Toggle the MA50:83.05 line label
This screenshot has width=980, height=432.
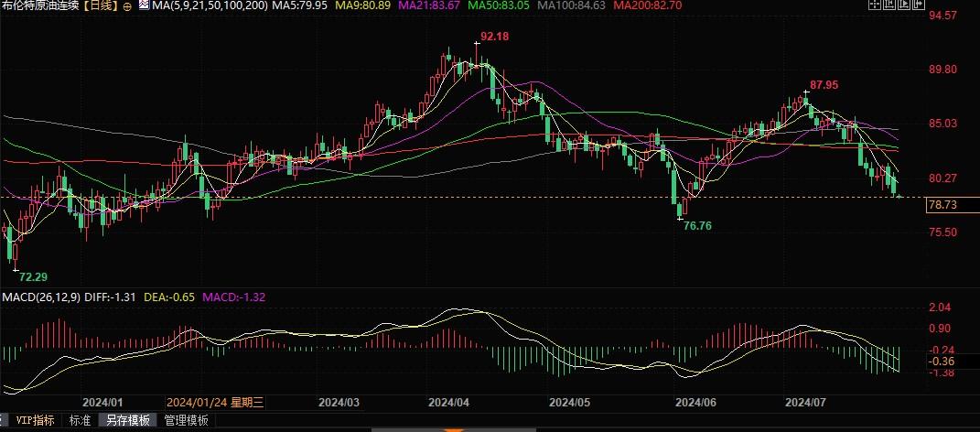pos(496,6)
